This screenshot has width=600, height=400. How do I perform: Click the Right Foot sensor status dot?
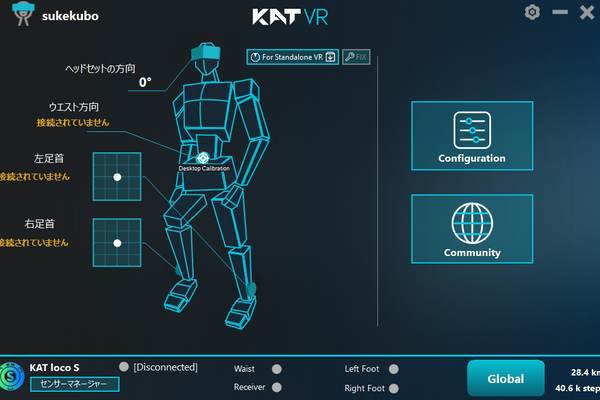coord(393,388)
